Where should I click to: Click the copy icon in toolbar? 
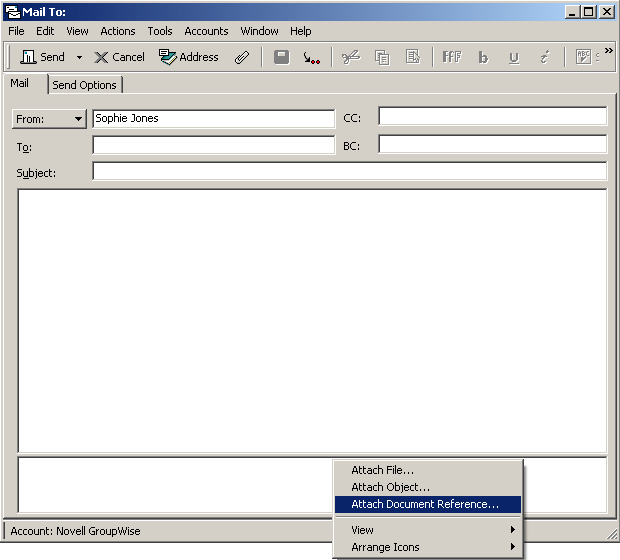pos(382,58)
